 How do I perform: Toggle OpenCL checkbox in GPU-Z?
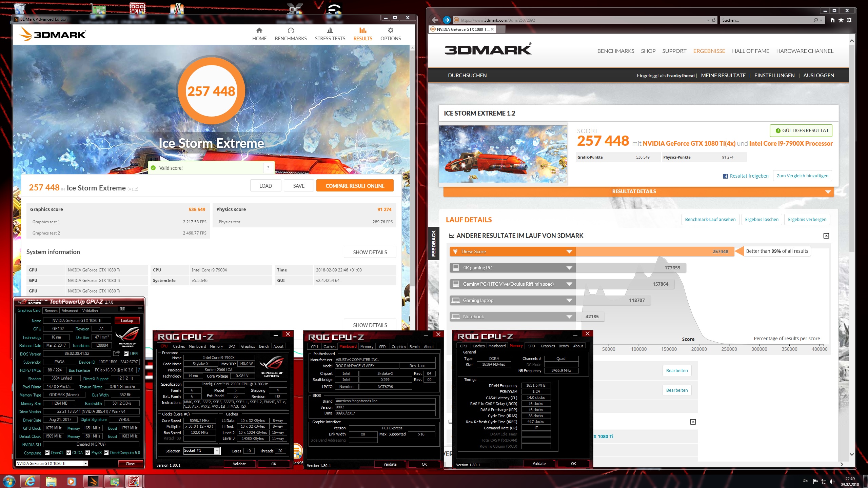[47, 452]
